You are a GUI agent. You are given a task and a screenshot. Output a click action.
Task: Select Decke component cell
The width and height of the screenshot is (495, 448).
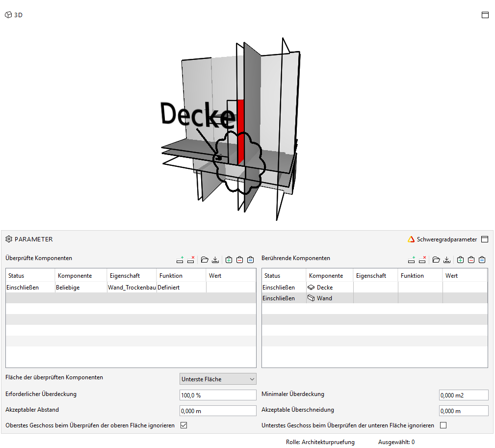tap(330, 288)
